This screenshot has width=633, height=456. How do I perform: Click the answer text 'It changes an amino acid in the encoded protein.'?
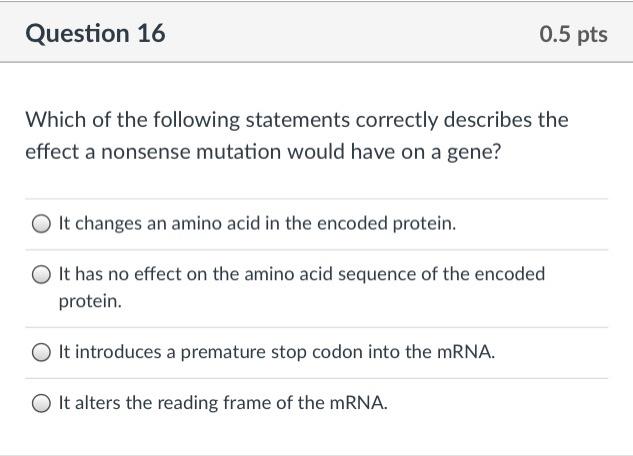coord(257,224)
